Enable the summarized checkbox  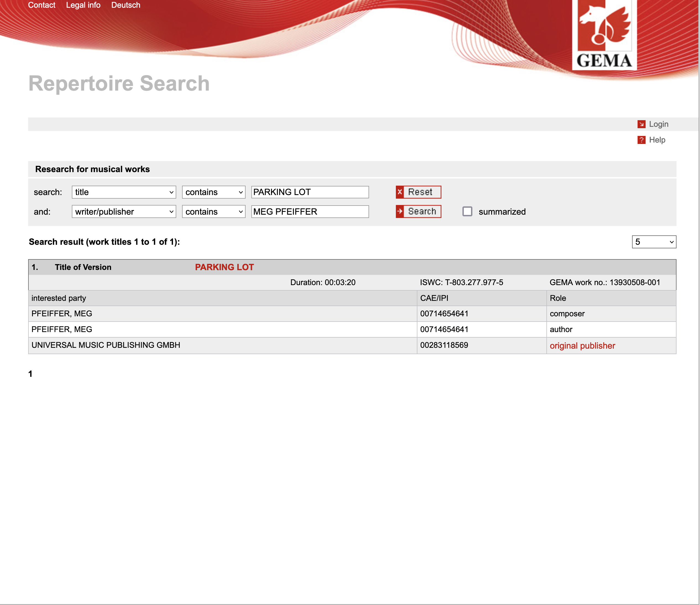(x=467, y=211)
